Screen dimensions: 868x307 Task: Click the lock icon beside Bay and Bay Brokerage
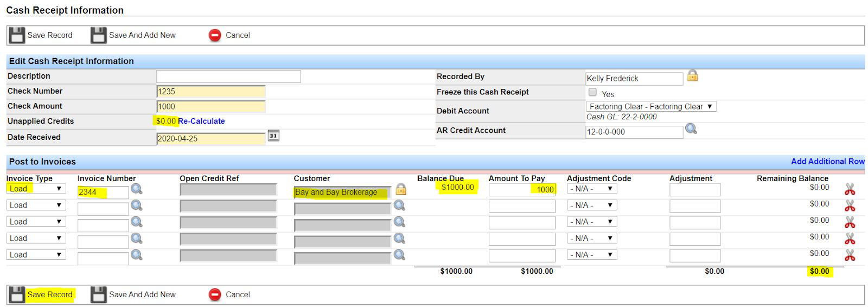point(400,189)
